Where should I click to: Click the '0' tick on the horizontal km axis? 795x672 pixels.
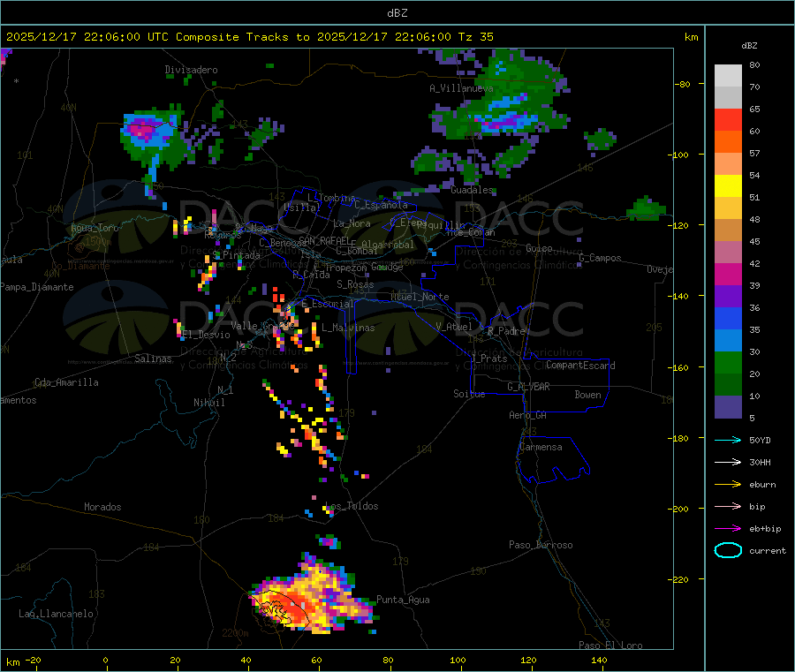(105, 660)
